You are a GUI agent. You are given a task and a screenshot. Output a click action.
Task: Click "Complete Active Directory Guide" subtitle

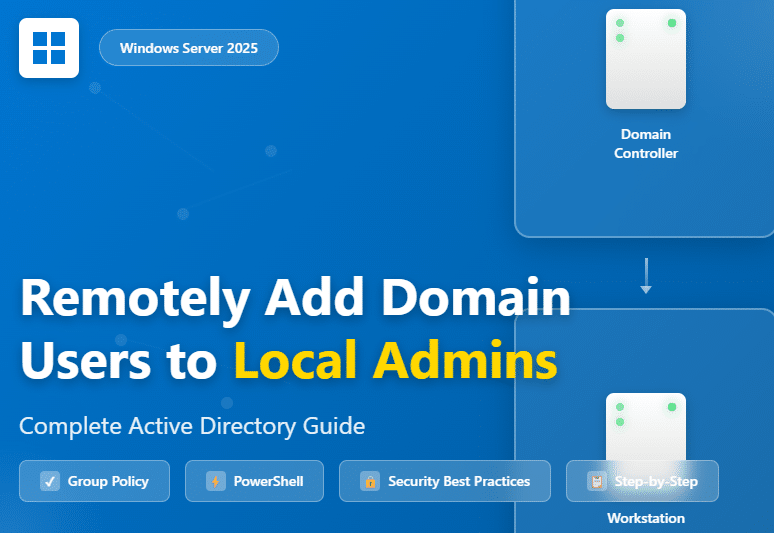pos(192,426)
